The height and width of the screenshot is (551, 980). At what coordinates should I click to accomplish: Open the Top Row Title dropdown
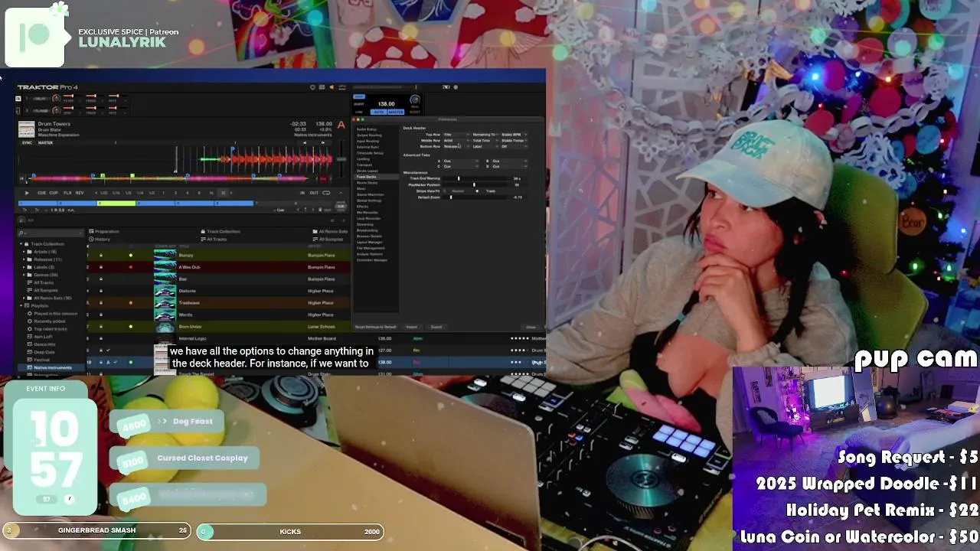[x=456, y=135]
